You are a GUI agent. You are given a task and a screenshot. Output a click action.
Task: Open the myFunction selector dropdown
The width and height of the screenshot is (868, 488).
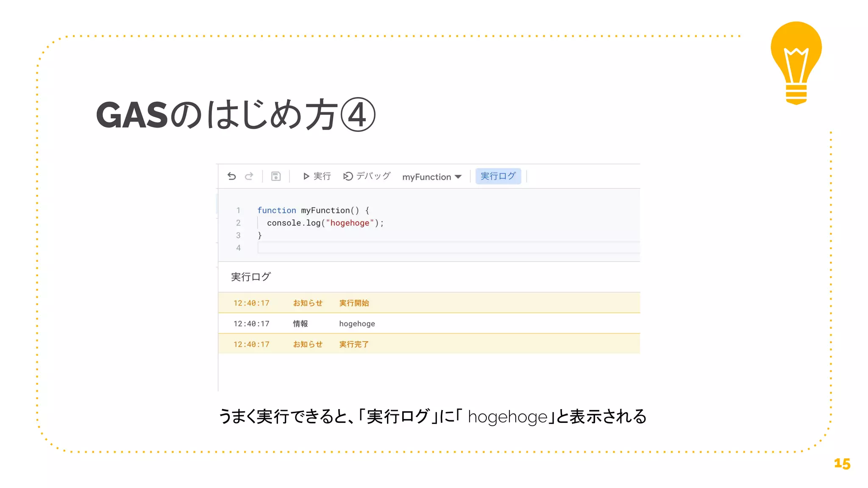click(x=431, y=177)
